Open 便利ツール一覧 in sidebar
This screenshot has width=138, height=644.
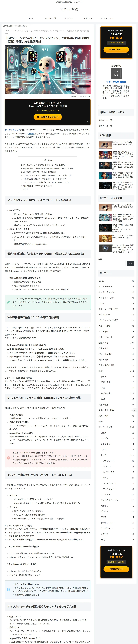[105, 126]
